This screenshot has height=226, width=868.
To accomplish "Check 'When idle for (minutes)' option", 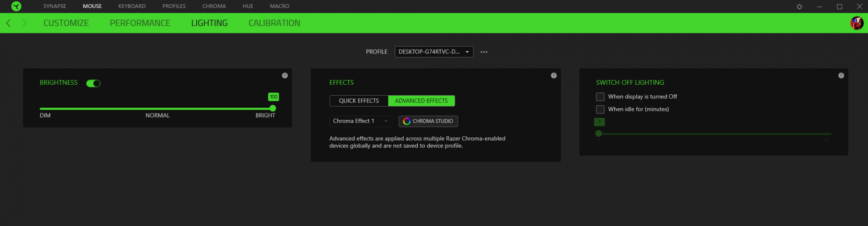I will (x=600, y=110).
